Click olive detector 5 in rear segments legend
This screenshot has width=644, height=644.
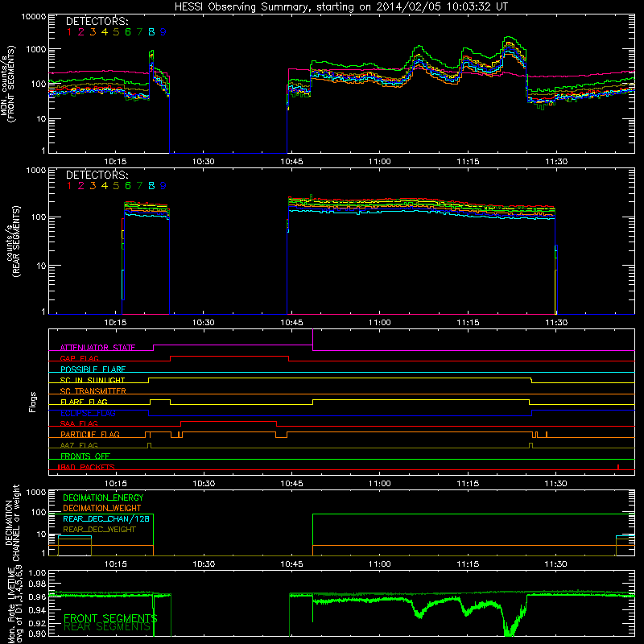(x=116, y=186)
